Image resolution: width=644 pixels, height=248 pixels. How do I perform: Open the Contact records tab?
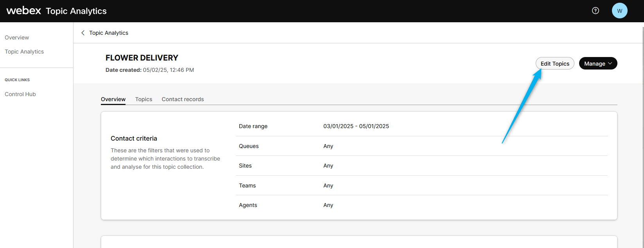(x=183, y=99)
